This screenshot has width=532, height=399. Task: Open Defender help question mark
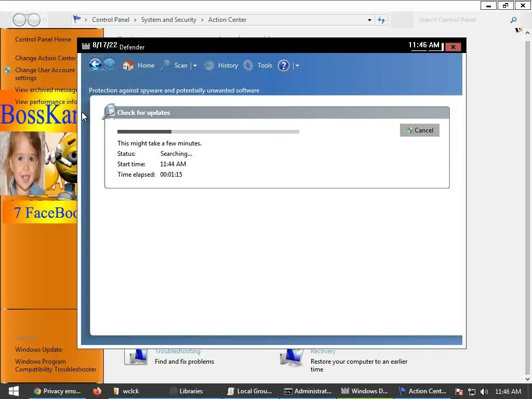click(x=284, y=65)
